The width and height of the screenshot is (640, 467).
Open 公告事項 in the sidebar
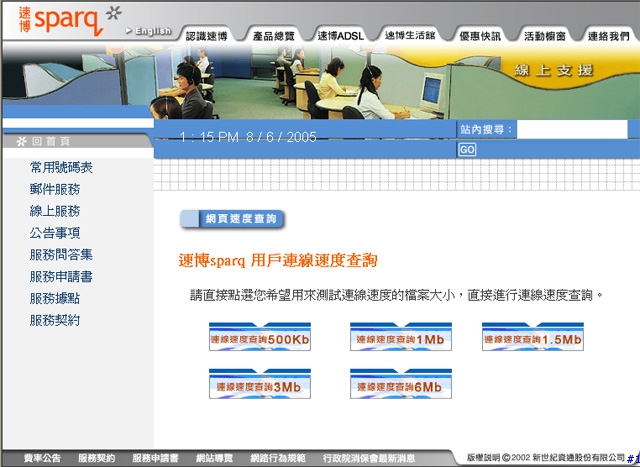tap(55, 233)
